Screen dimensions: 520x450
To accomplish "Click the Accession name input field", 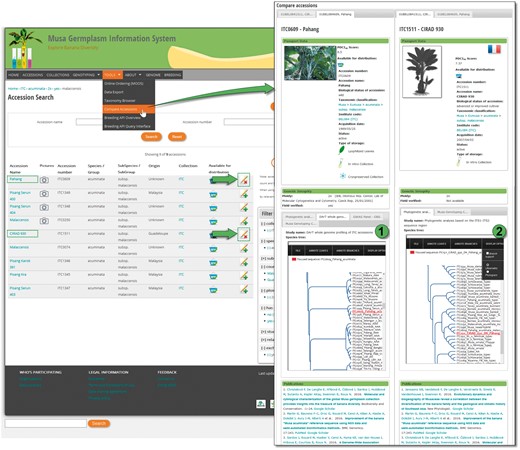I will (x=89, y=122).
